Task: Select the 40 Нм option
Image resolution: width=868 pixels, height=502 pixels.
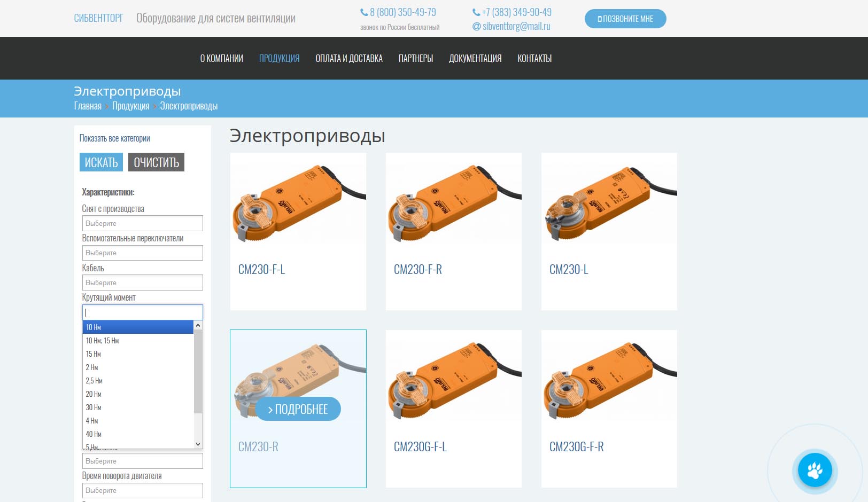Action: point(138,434)
